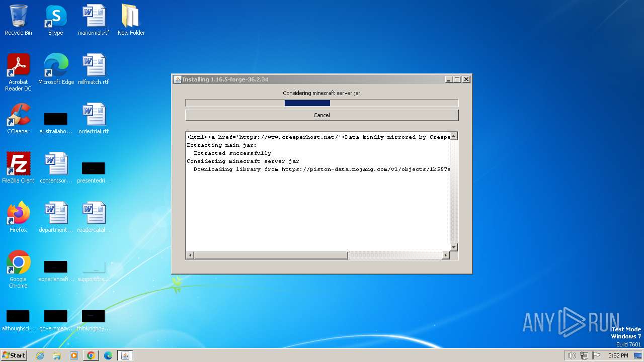Screen dimensions: 644x362
Task: Launch FileZilla Client shortcut
Action: tap(18, 168)
